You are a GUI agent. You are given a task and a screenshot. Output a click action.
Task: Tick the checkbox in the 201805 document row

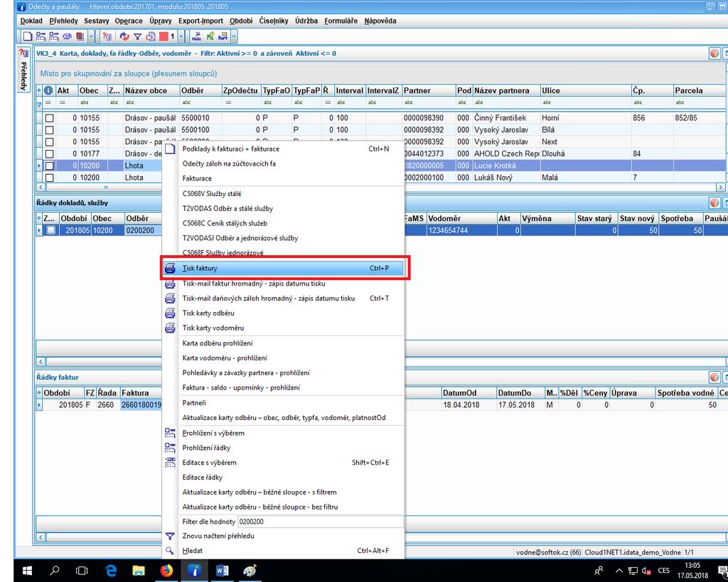pyautogui.click(x=50, y=230)
